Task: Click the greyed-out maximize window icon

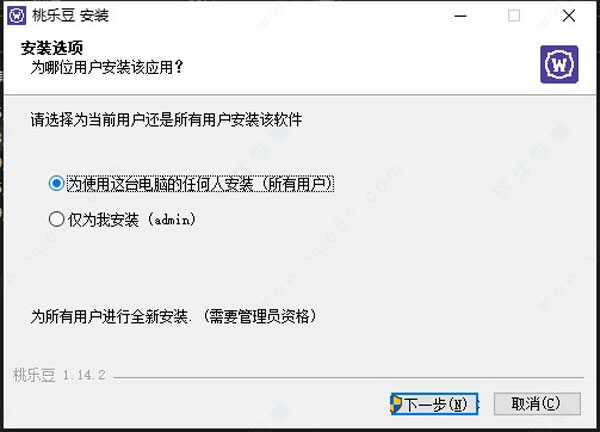Action: (x=514, y=16)
